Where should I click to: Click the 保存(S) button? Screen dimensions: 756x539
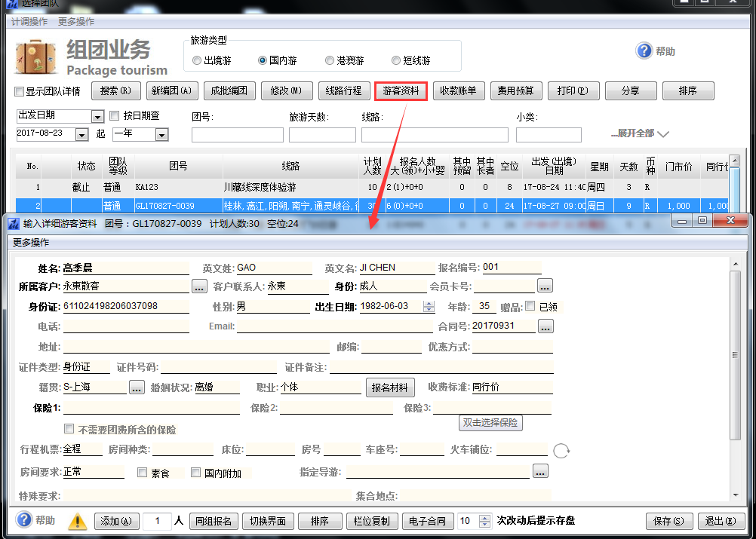(668, 521)
